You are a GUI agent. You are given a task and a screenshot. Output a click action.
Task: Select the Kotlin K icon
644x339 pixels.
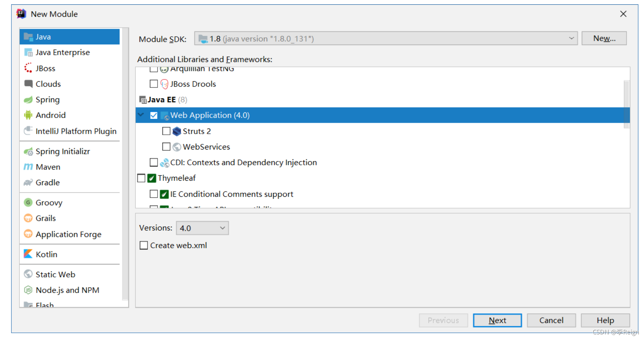pyautogui.click(x=28, y=254)
